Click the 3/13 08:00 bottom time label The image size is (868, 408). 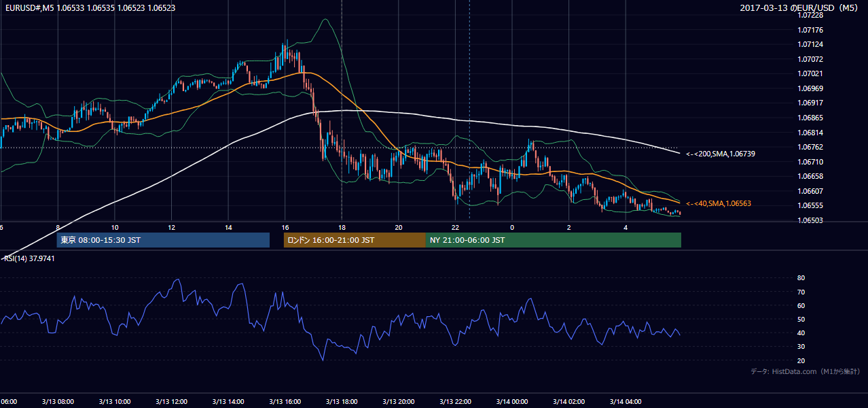point(57,401)
